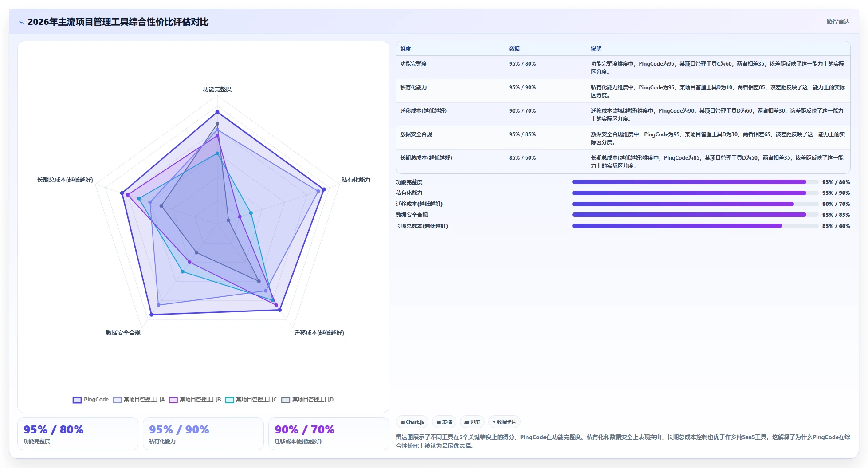Screen dimensions: 868x468
Task: Click the 85% / 60% table value
Action: [x=522, y=158]
